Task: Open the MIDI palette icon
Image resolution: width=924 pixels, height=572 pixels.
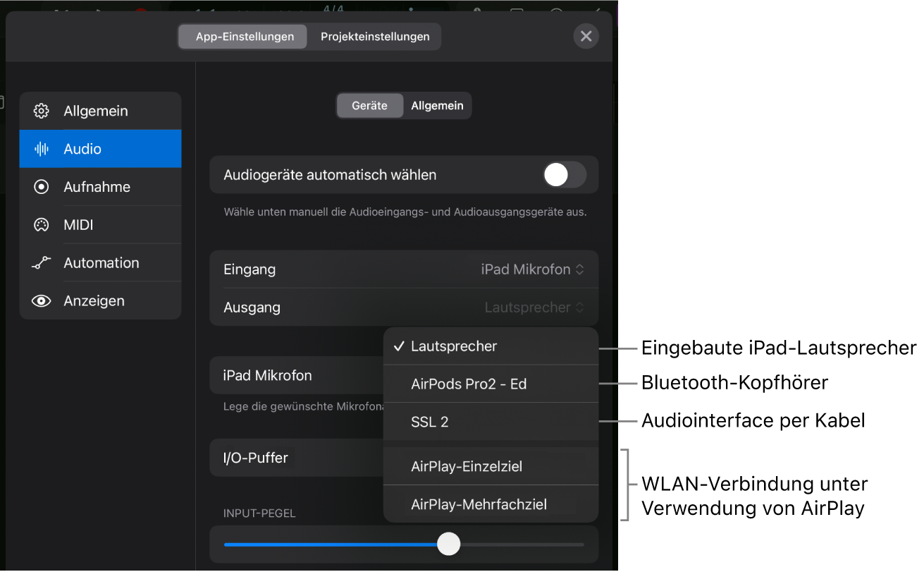Action: pyautogui.click(x=42, y=225)
